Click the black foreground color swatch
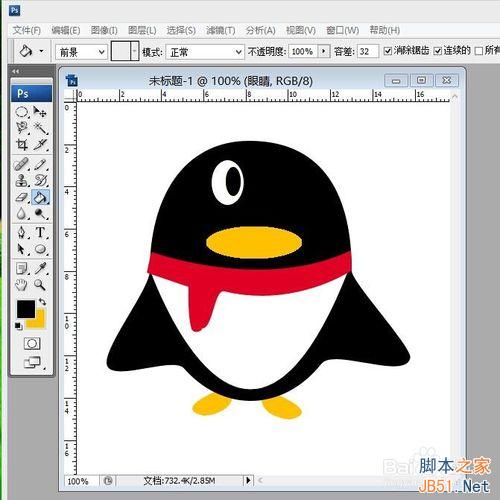The width and height of the screenshot is (500, 500). click(x=26, y=309)
